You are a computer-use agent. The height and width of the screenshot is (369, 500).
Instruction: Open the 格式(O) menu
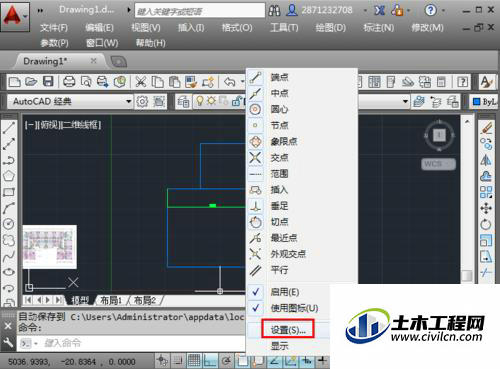[237, 28]
